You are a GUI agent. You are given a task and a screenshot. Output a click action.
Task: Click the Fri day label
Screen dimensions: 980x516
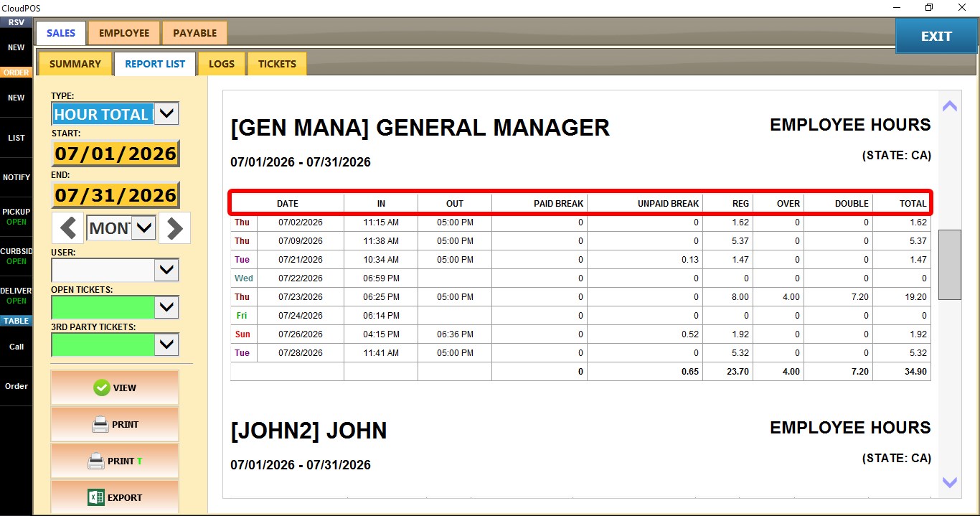point(242,316)
